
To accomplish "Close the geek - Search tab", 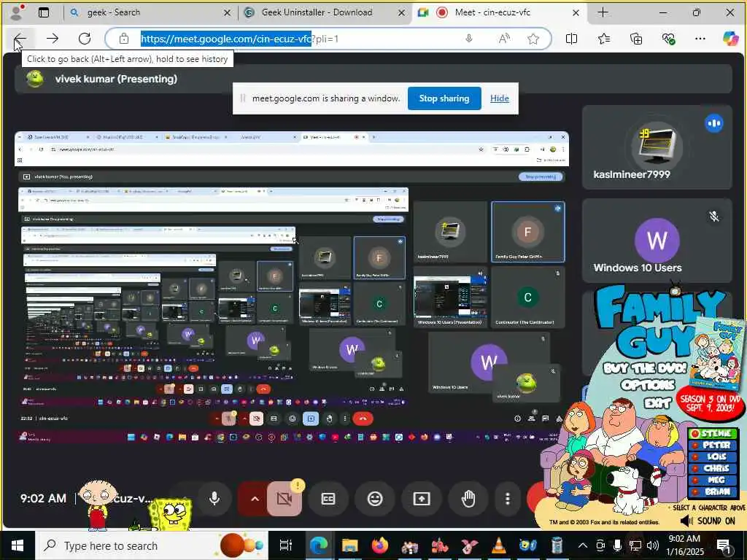I will tap(228, 13).
